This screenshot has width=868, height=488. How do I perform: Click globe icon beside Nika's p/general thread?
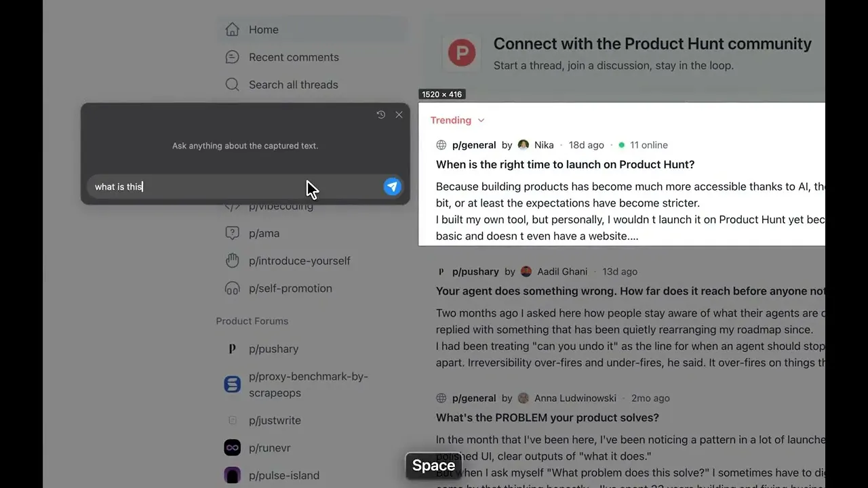tap(441, 145)
